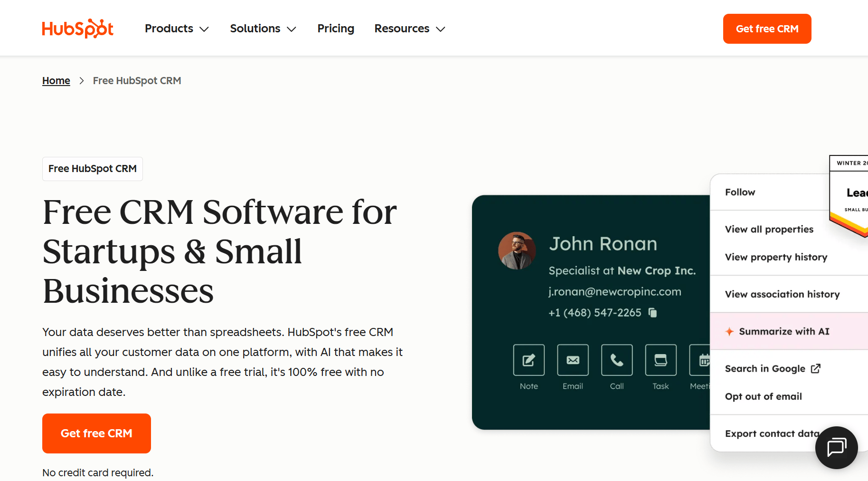Open the Pricing page
The image size is (868, 481).
point(336,29)
